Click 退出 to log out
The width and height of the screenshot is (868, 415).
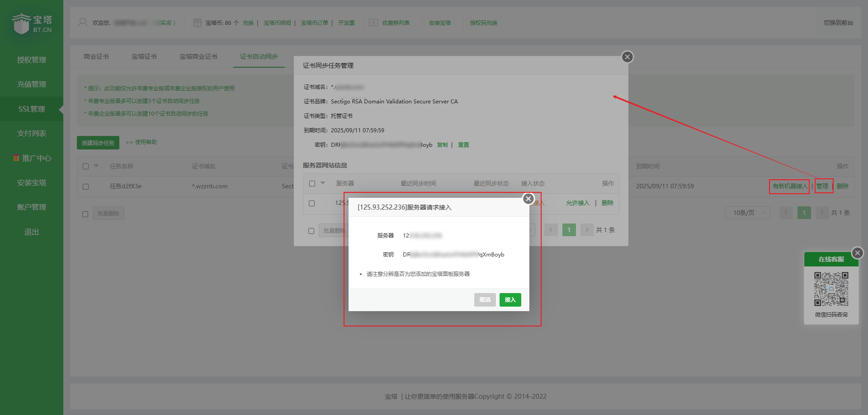(x=32, y=232)
